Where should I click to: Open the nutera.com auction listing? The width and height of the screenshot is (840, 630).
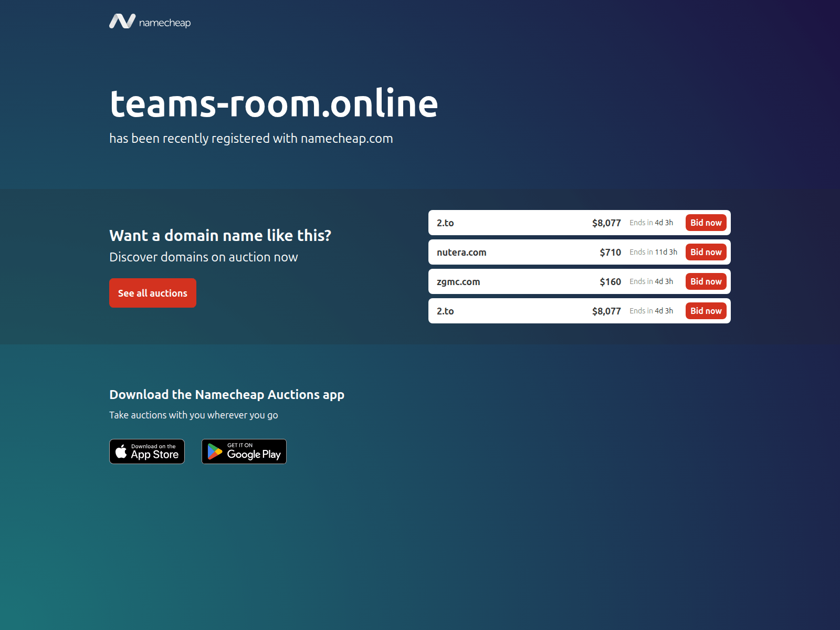tap(580, 252)
